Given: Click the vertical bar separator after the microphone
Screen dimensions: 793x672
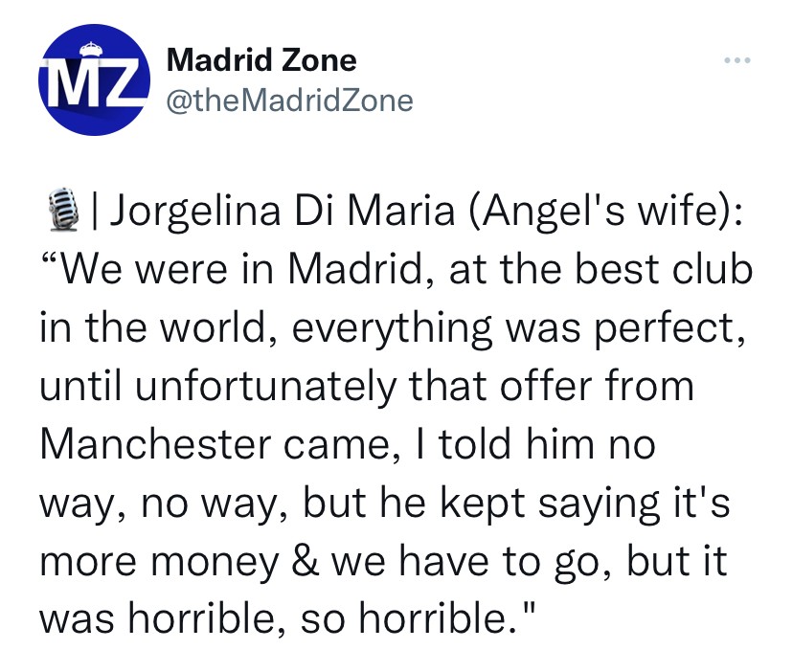Looking at the screenshot, I should (97, 211).
